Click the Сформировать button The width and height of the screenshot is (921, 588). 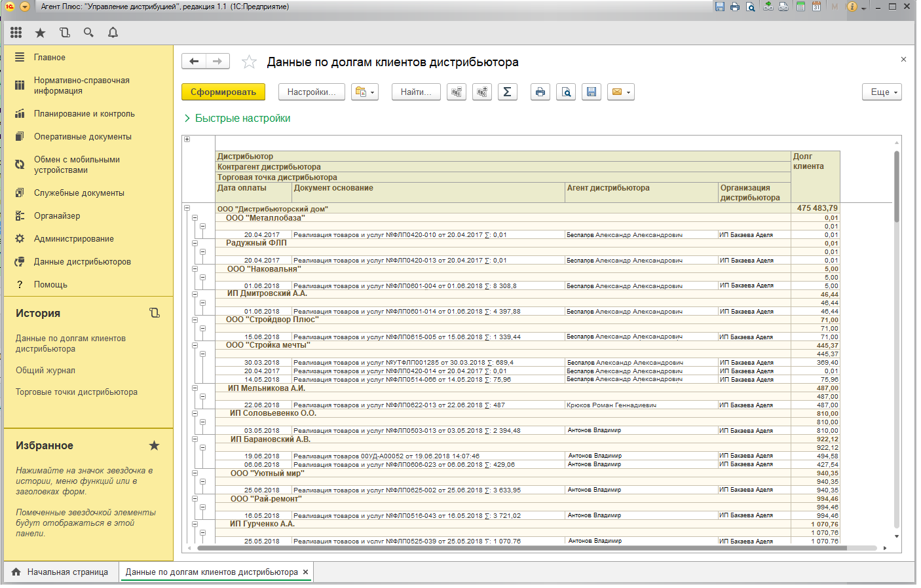click(223, 92)
